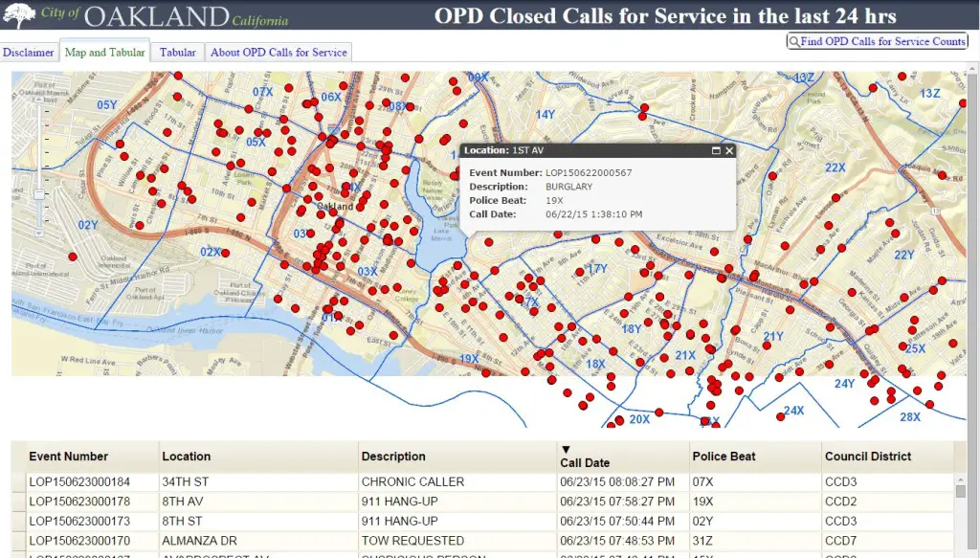Click the 14Y beat label on the map
The height and width of the screenshot is (558, 980).
pos(545,114)
